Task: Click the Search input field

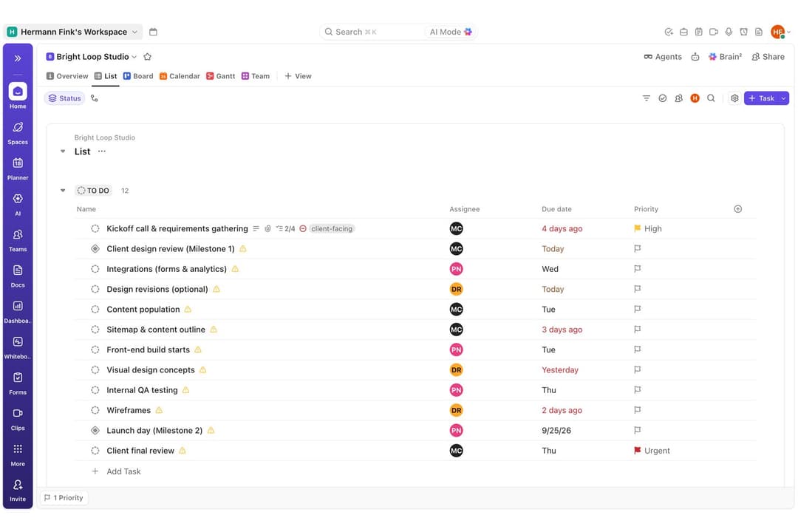Action: coord(372,32)
